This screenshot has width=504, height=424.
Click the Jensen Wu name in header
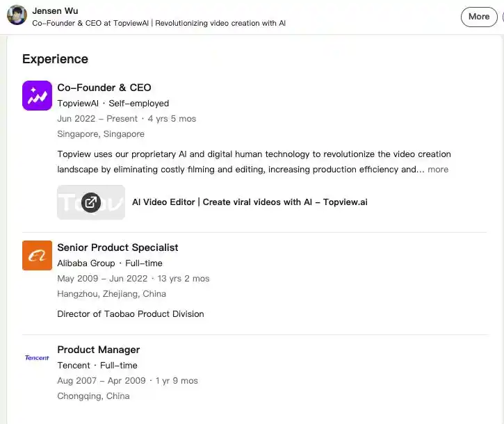[55, 11]
